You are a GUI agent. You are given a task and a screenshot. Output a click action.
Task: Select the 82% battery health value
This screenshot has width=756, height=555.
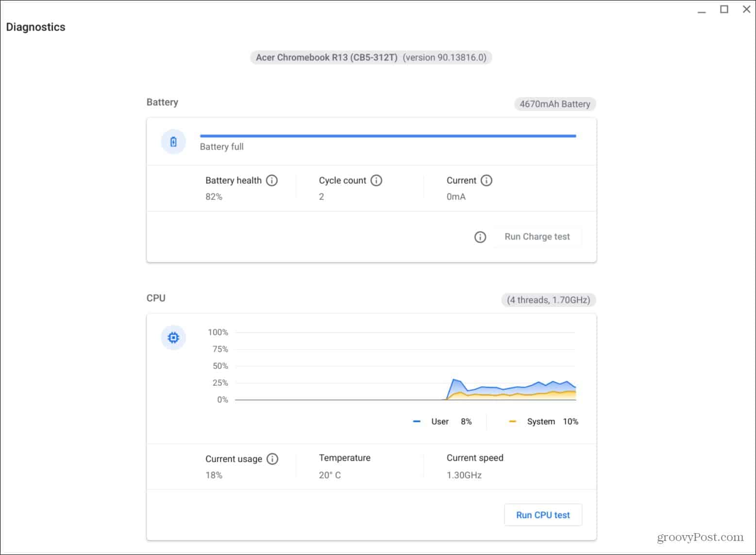(x=214, y=196)
